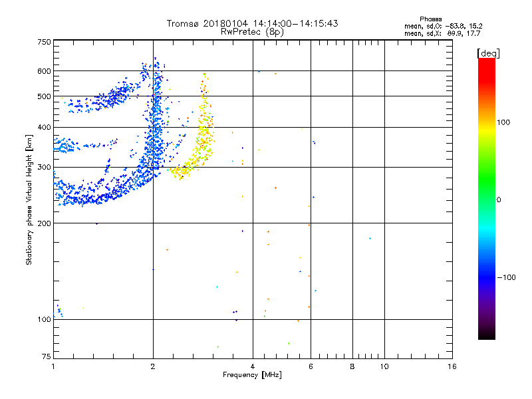Click the x-axis '1' tick label
The image size is (532, 399).
(x=53, y=366)
